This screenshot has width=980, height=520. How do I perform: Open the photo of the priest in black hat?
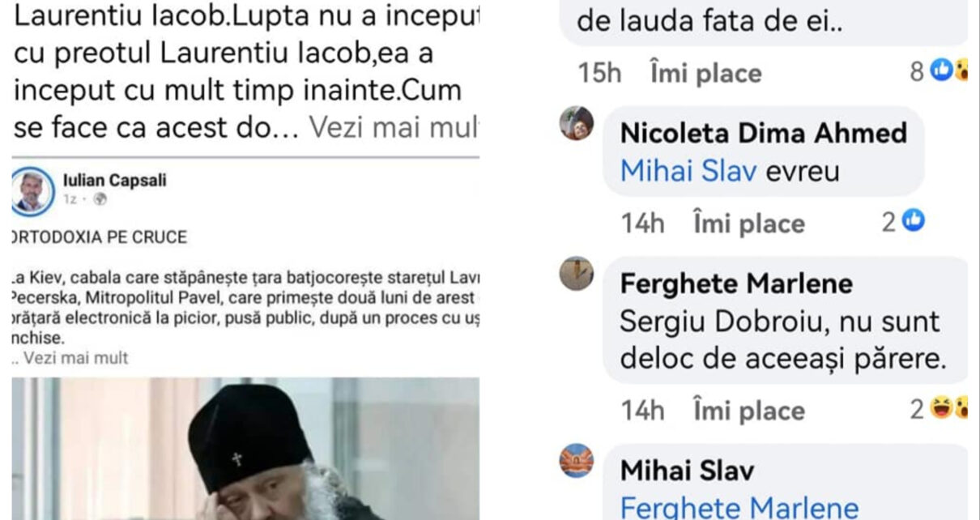pyautogui.click(x=245, y=449)
